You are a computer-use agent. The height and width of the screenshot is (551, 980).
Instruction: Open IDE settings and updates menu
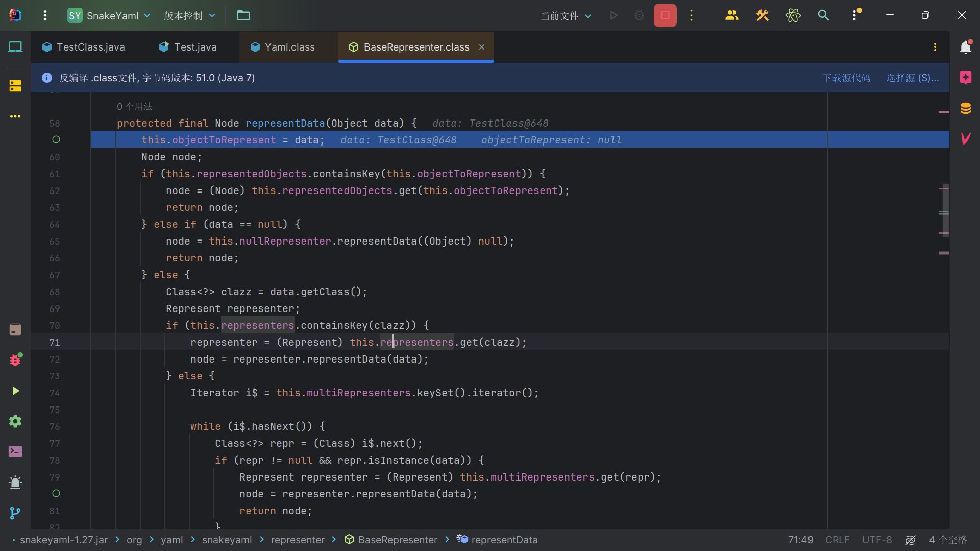(855, 15)
